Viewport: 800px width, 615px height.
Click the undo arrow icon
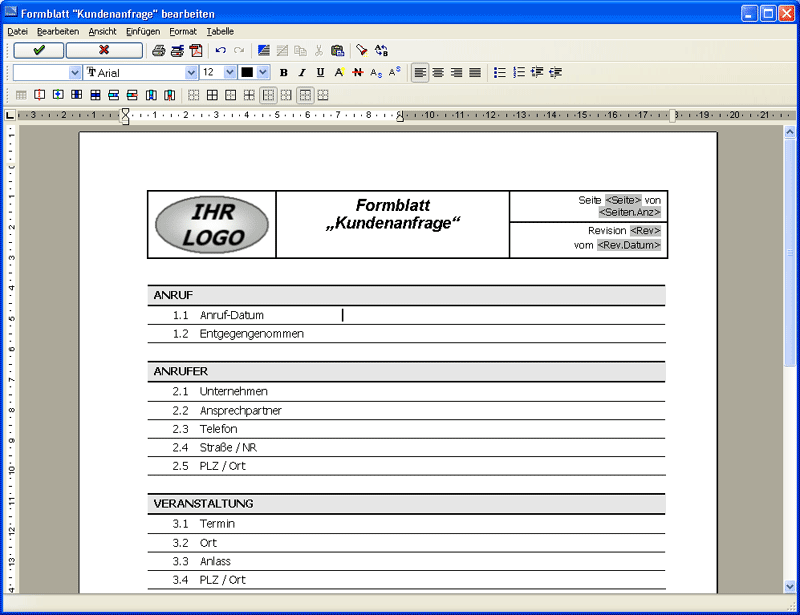[x=220, y=50]
